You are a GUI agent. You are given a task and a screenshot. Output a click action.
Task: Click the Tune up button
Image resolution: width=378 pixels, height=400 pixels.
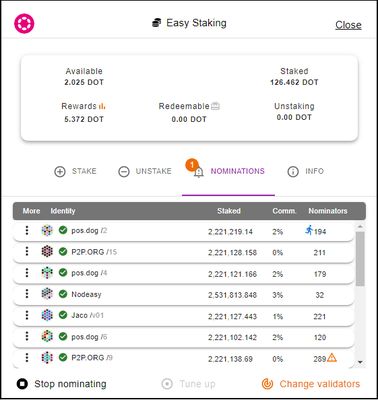tap(188, 384)
